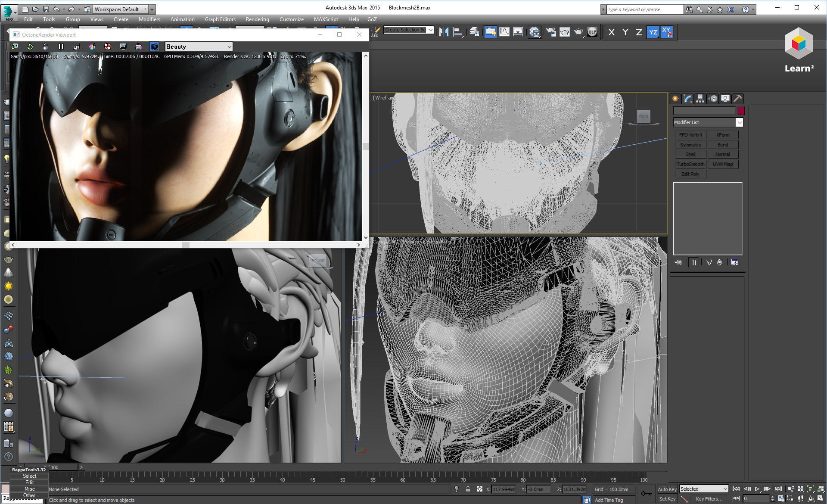
Task: Click Play Animation button
Action: pyautogui.click(x=757, y=489)
